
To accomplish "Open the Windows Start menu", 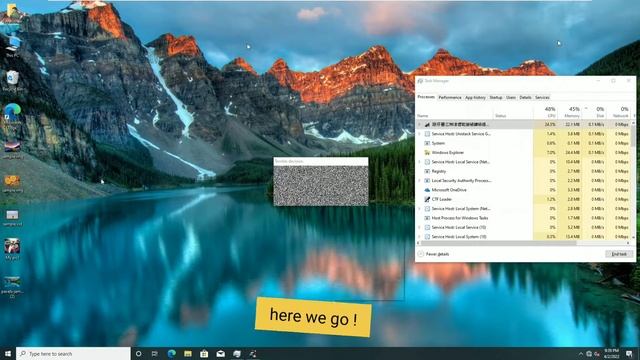I will pyautogui.click(x=8, y=353).
